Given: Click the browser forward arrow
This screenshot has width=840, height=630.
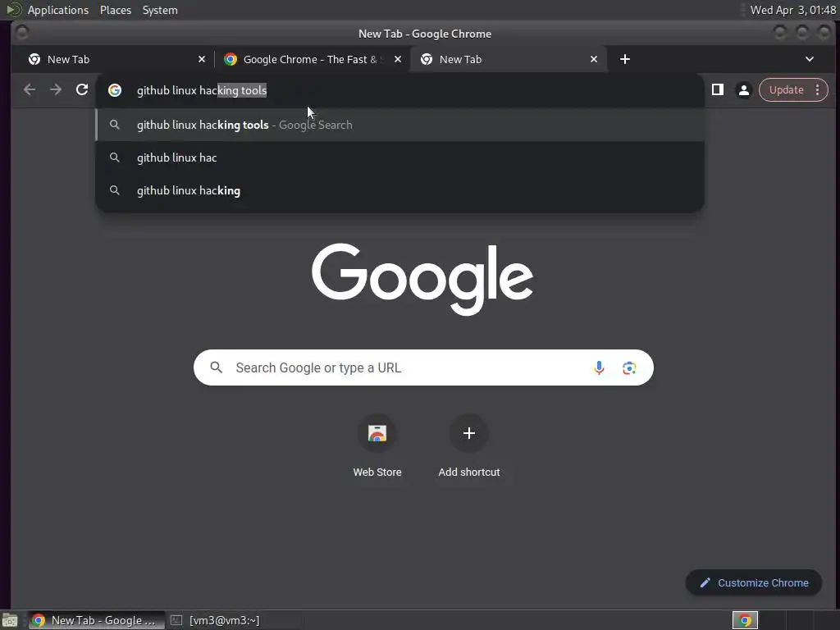Looking at the screenshot, I should pyautogui.click(x=56, y=90).
